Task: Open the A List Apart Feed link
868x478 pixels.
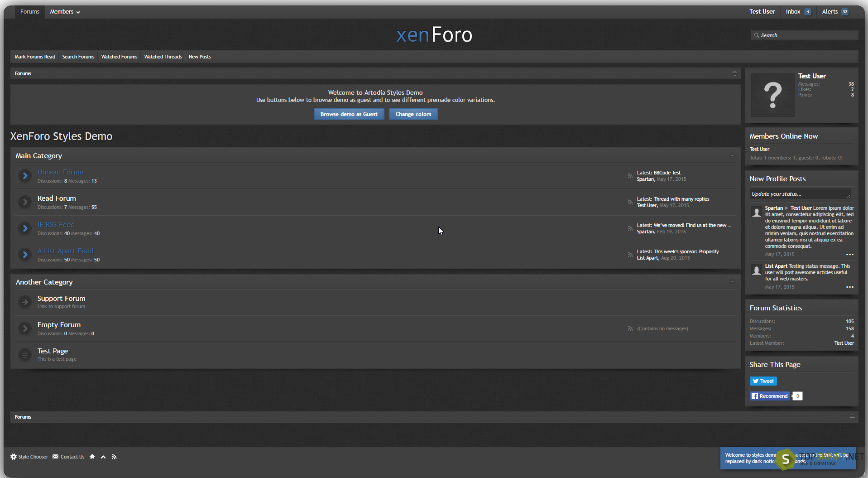Action: tap(65, 251)
